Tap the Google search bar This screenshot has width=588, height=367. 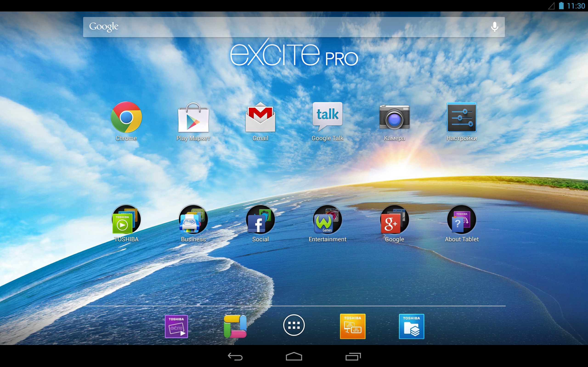pos(294,27)
